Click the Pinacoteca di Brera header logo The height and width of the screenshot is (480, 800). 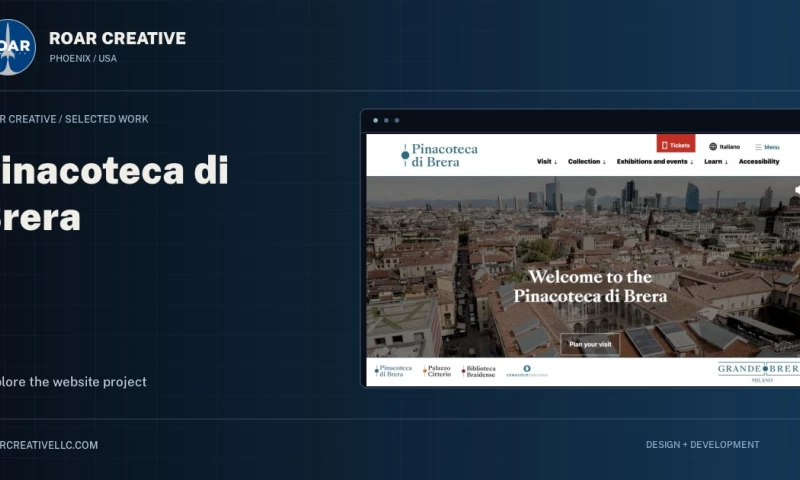point(439,155)
